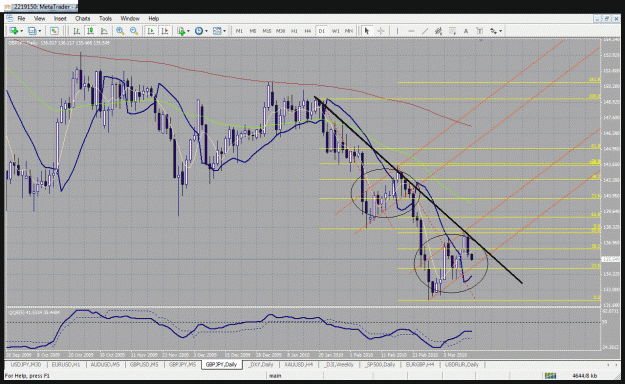Viewport: 625px width, 384px height.
Task: Open the EURGBP,H4 chart tab
Action: 420,364
